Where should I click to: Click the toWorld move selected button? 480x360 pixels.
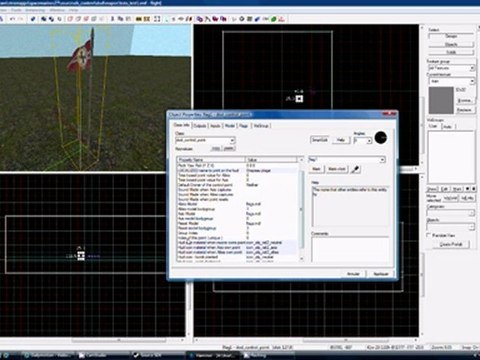coord(450,198)
